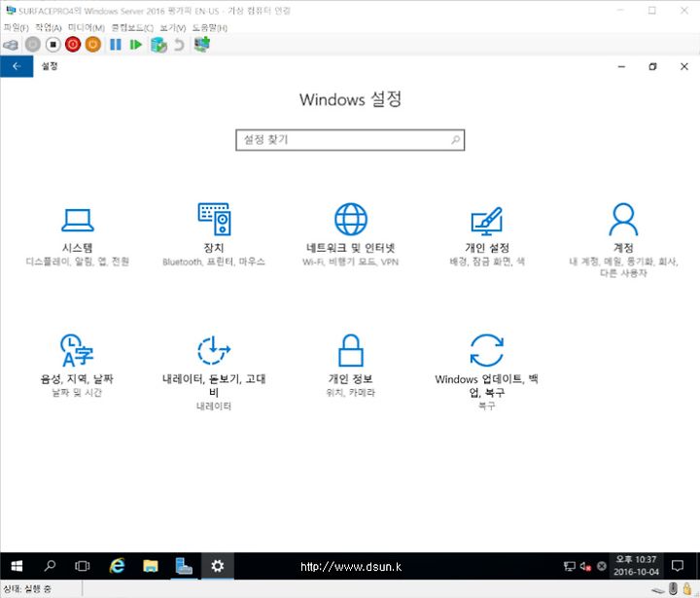Open File Explorer from taskbar
Screen dimensions: 700x598
[151, 566]
